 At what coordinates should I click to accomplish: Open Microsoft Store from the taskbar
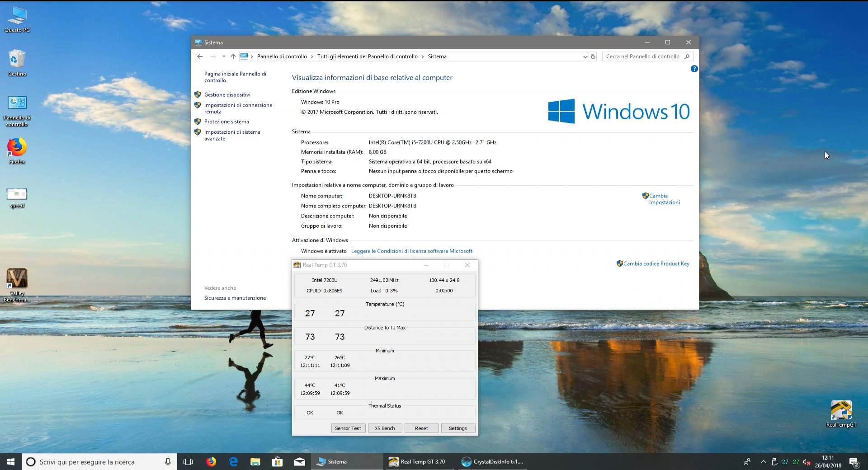[x=278, y=461]
